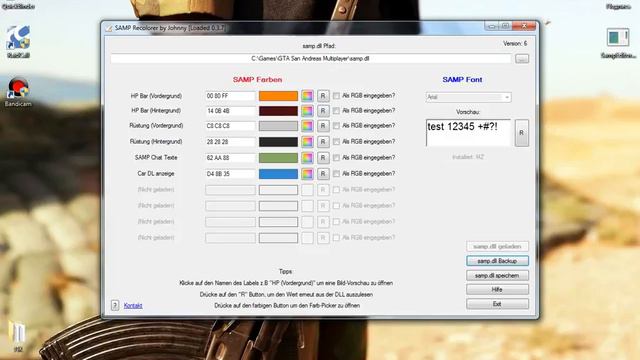Screen dimensions: 640x360
Task: Enable 'Als RGB eingegeben?' for HP Bar (Hintergrund)
Action: [x=336, y=111]
